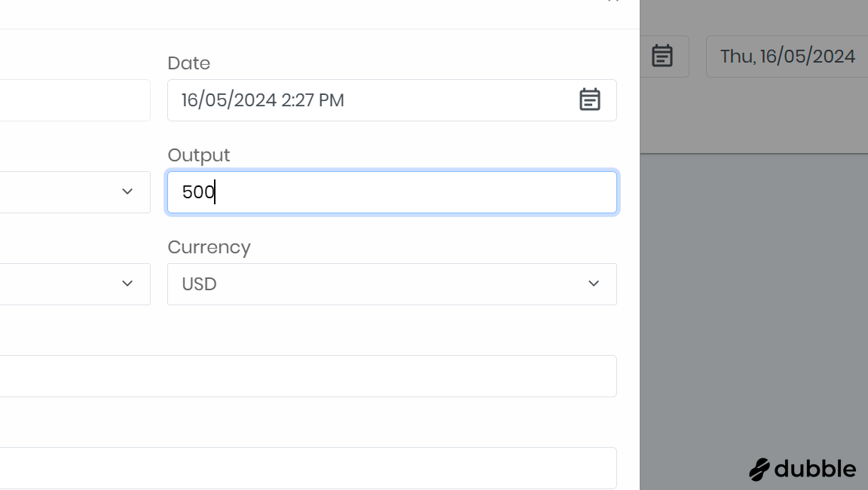Click the dubble wordmark text
The image size is (868, 490).
(815, 469)
